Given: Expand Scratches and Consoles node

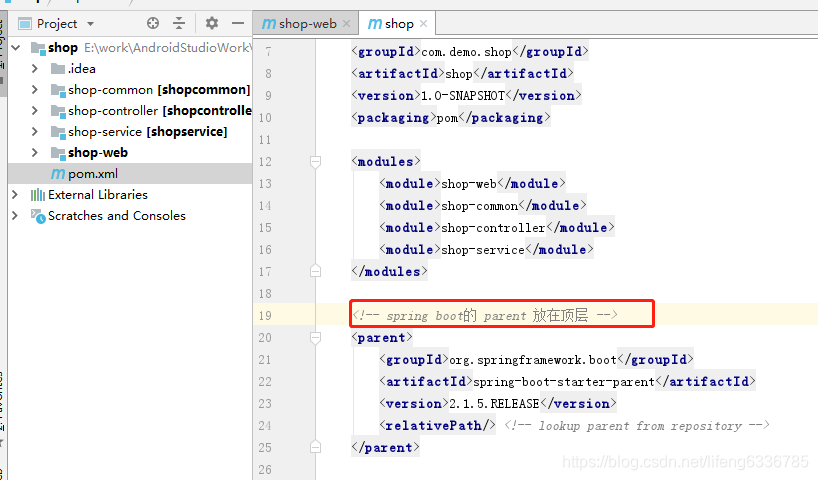Looking at the screenshot, I should point(15,215).
